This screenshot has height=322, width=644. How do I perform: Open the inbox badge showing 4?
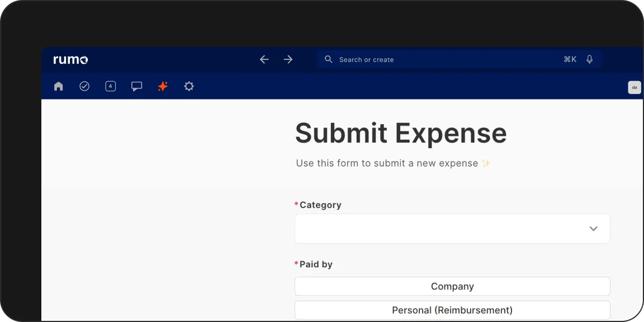[111, 86]
